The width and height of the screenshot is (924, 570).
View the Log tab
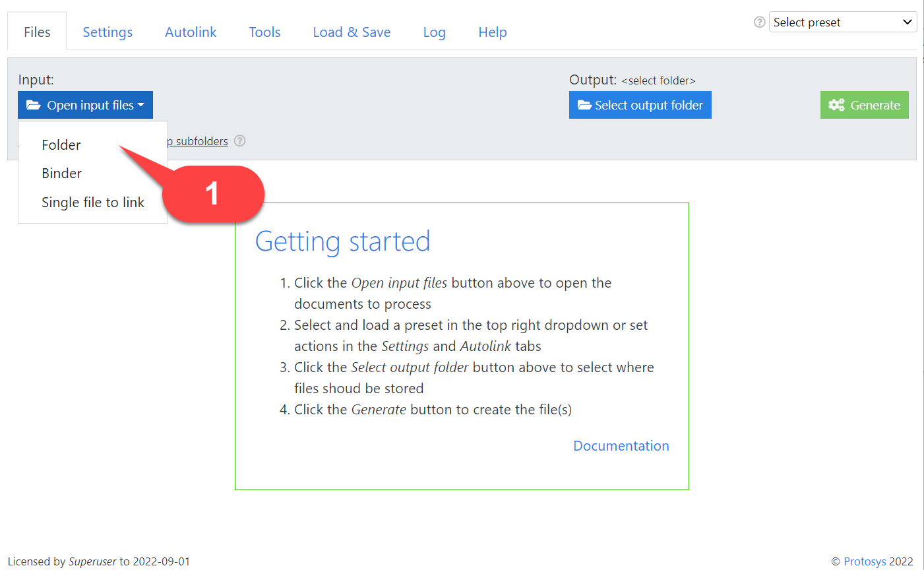[434, 32]
